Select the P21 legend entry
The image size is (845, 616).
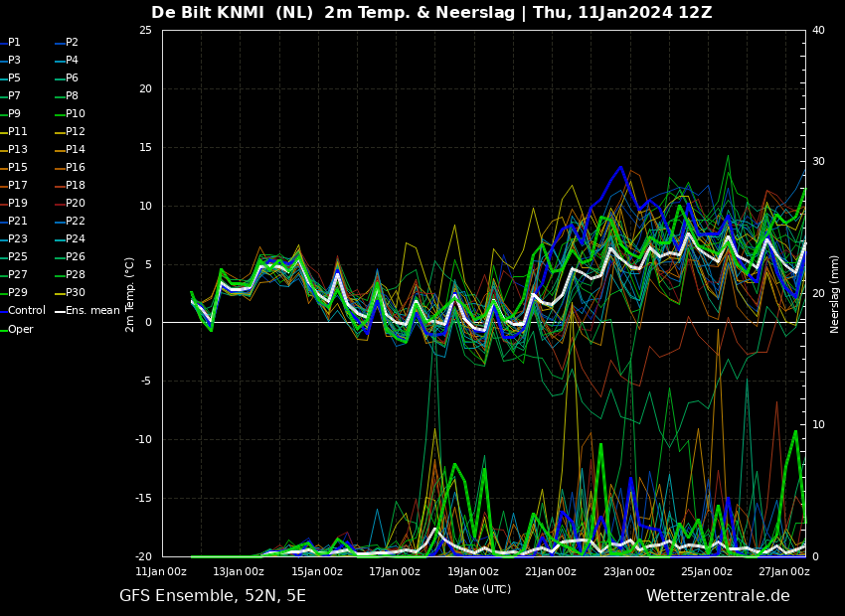[14, 221]
